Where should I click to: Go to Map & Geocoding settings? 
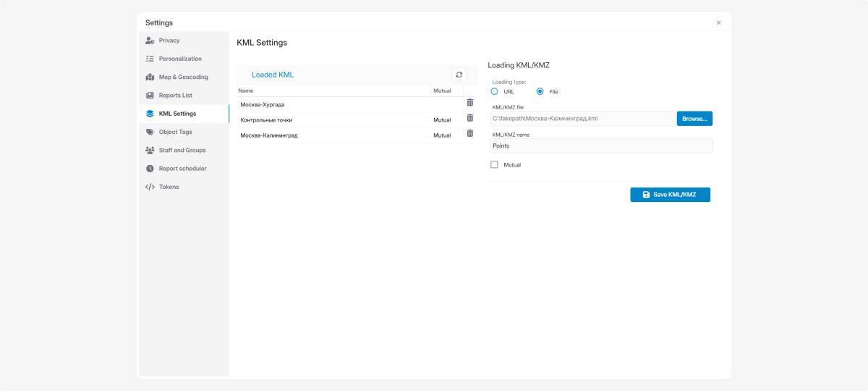183,77
